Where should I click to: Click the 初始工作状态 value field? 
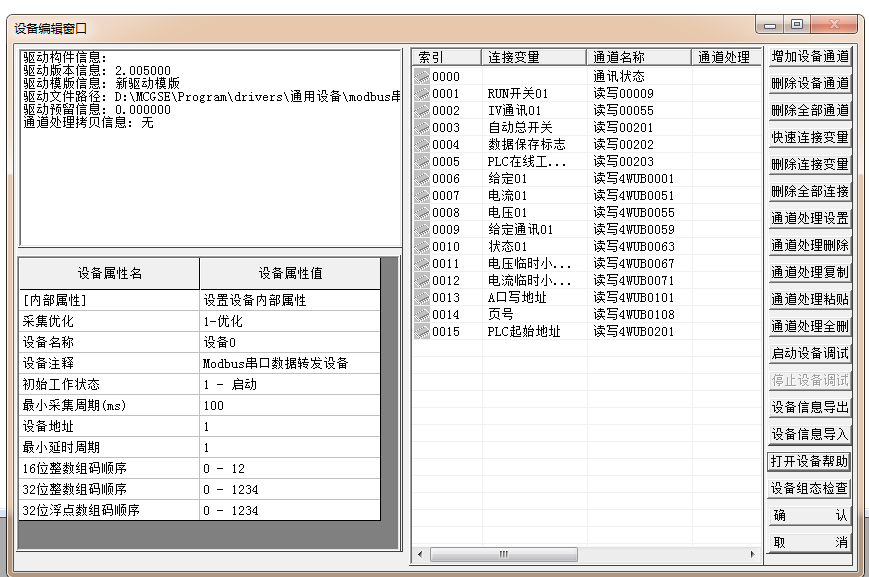(289, 384)
